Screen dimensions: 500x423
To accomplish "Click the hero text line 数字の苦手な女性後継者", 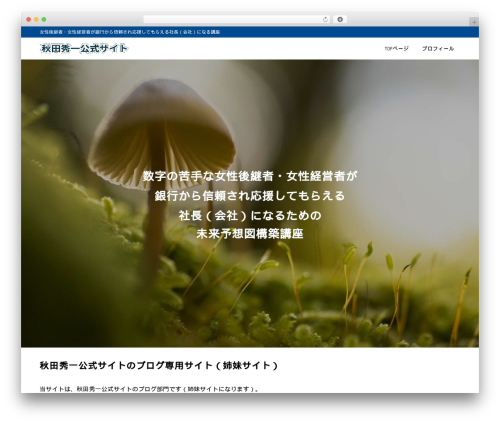I will pos(250,176).
